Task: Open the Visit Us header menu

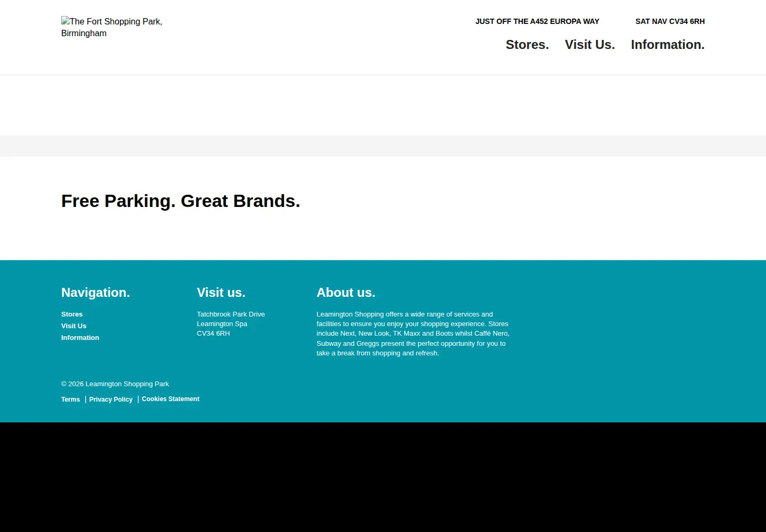Action: [x=590, y=45]
